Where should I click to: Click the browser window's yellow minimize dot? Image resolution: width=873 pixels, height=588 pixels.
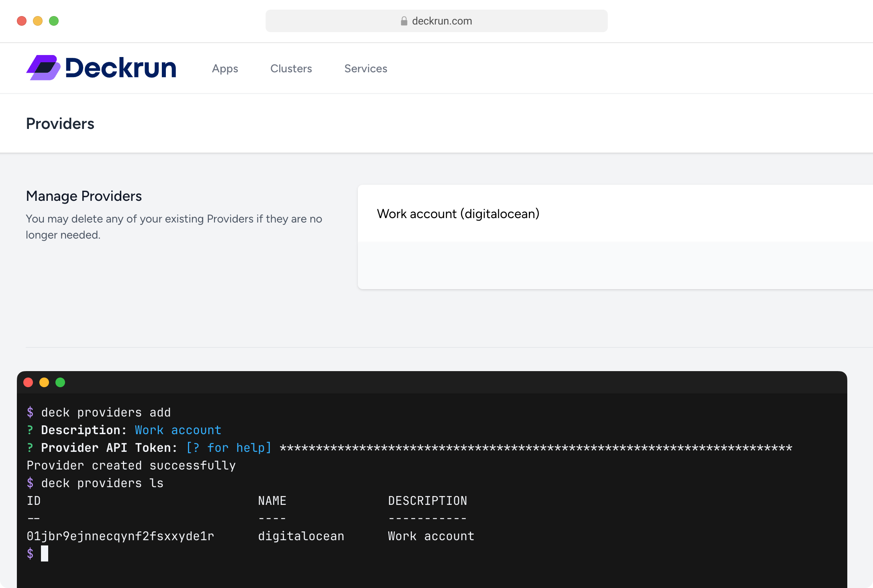[38, 20]
